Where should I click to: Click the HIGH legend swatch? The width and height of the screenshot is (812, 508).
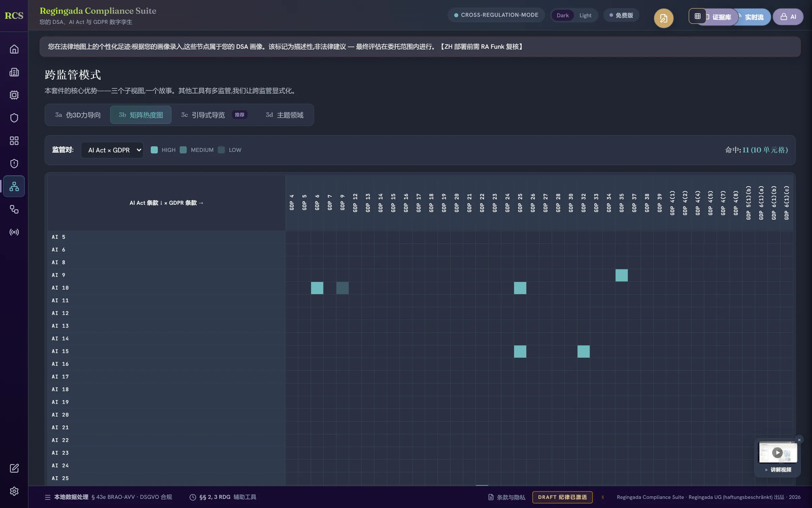[x=154, y=150]
